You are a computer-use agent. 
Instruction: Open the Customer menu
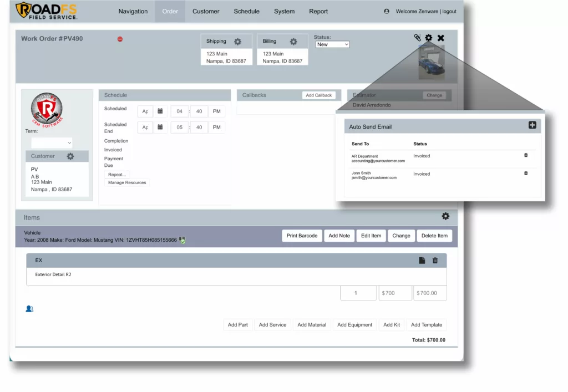coord(206,11)
